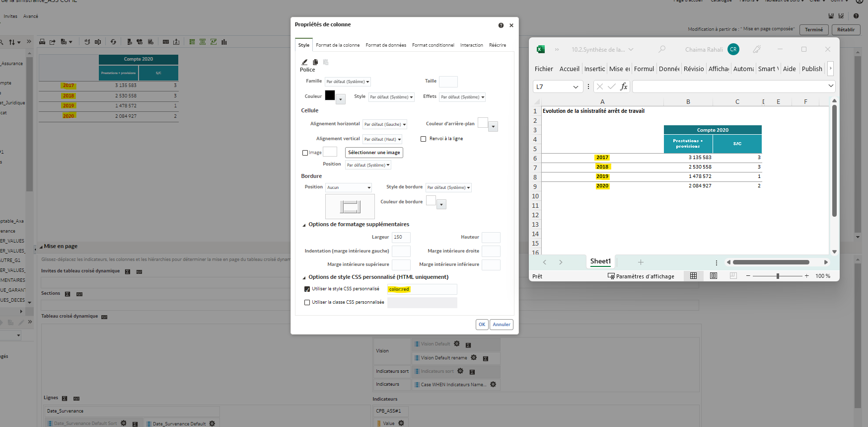The image size is (868, 427).
Task: Open the help icon in column properties dialog
Action: pyautogui.click(x=501, y=25)
